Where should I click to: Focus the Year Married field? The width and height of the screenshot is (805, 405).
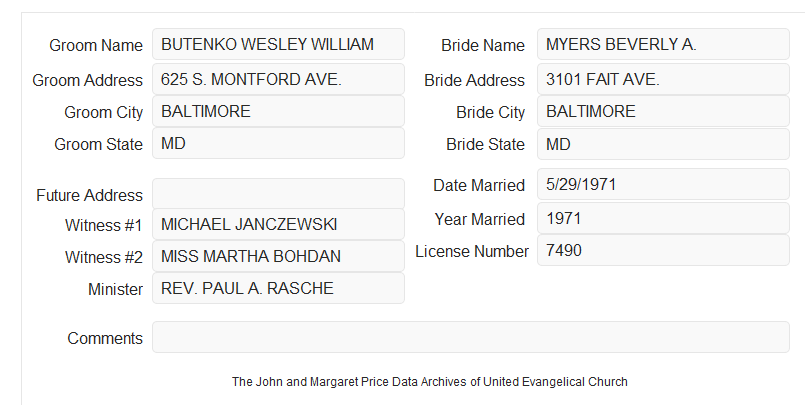pos(663,218)
